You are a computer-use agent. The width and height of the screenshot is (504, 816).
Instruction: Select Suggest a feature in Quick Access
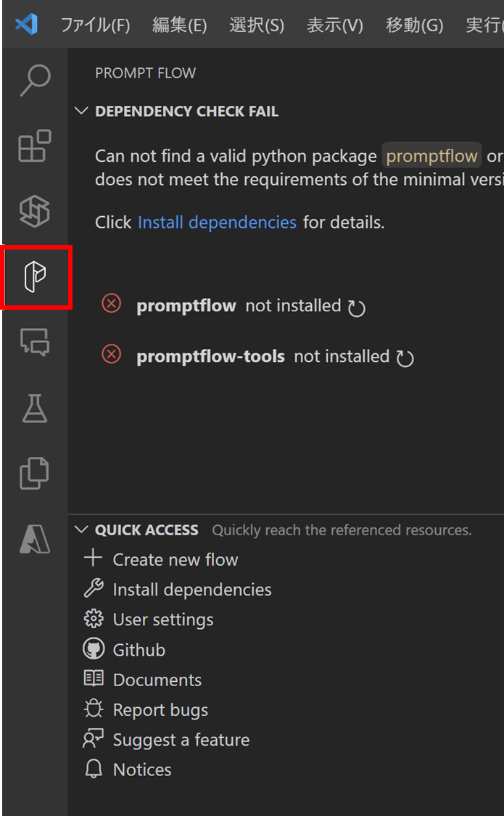click(181, 740)
